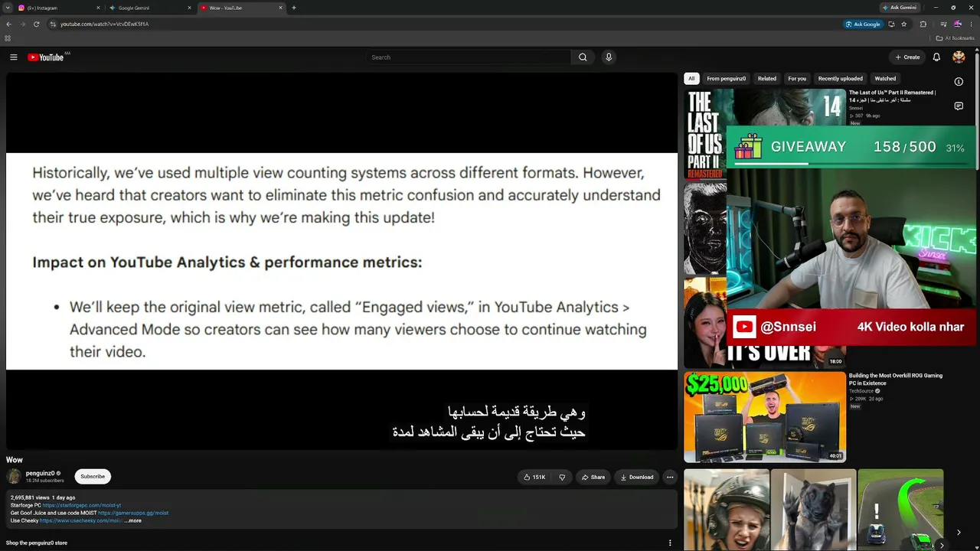
Task: Open YouTube notifications bell
Action: coord(936,57)
